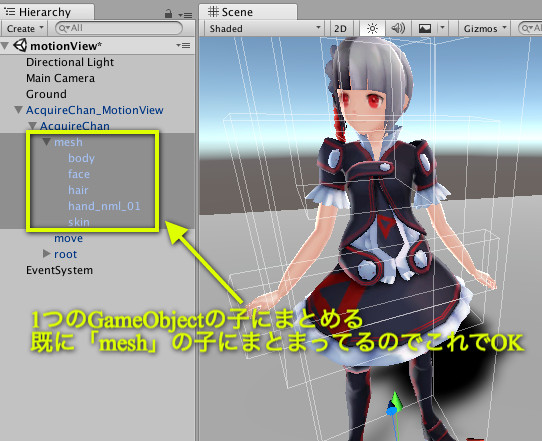This screenshot has width=542, height=441.
Task: Open effects dropdown arrow next to image icon
Action: (442, 28)
